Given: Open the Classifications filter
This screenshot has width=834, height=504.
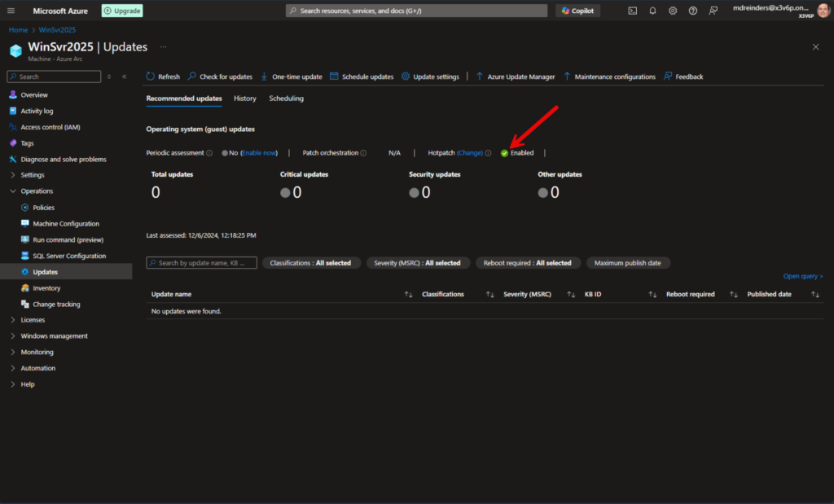Looking at the screenshot, I should click(310, 263).
